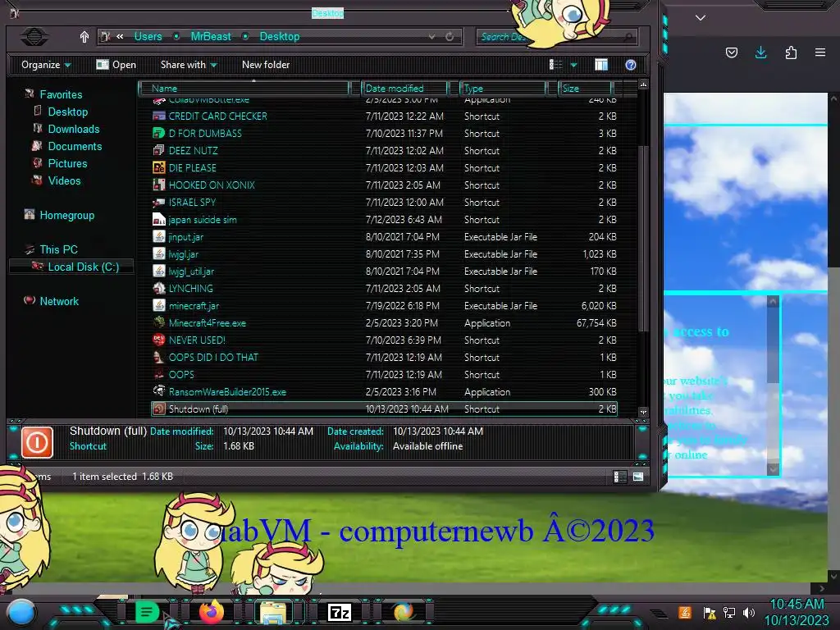840x630 pixels.
Task: Select ISRAEL SPY shortcut icon
Action: tap(159, 202)
